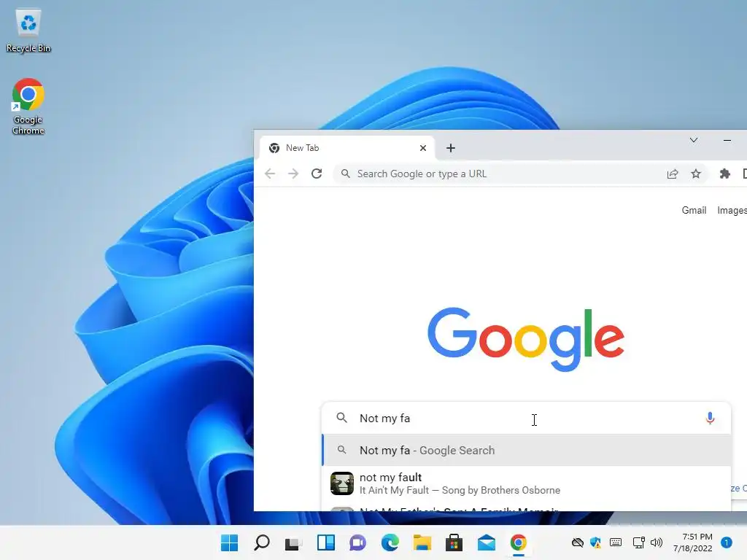Open the notification badge showing 1

click(x=727, y=542)
